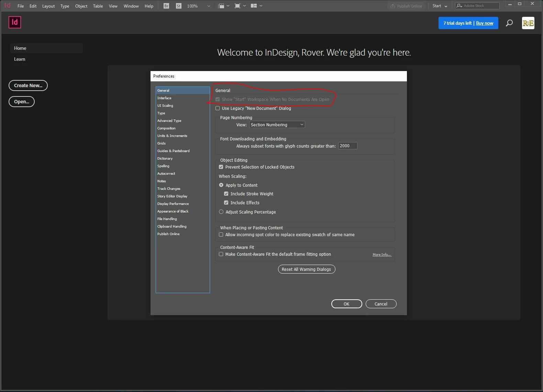This screenshot has height=392, width=543.
Task: Select Autocorrect preferences category
Action: pyautogui.click(x=182, y=173)
